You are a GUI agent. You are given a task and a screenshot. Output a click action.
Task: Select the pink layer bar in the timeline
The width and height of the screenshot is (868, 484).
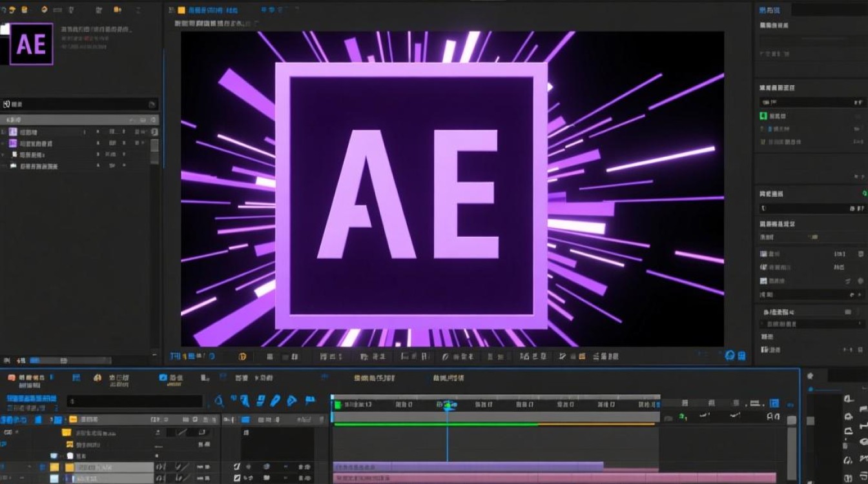click(554, 478)
